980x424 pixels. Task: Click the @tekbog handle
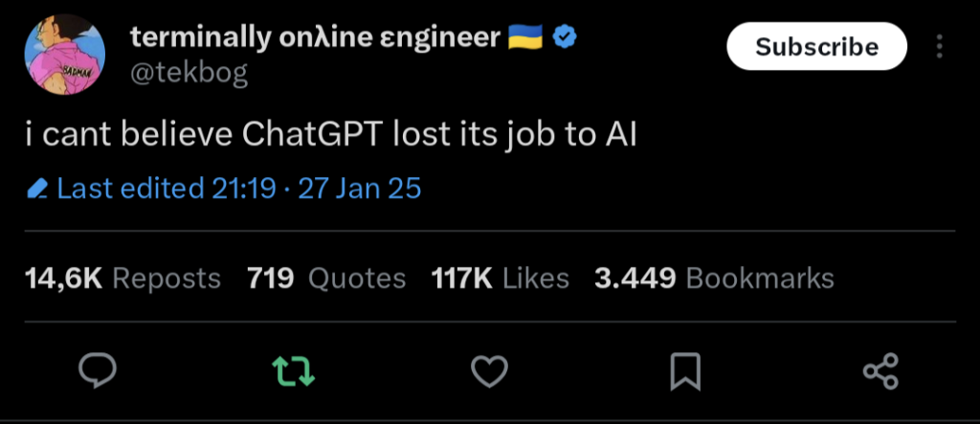[x=189, y=74]
